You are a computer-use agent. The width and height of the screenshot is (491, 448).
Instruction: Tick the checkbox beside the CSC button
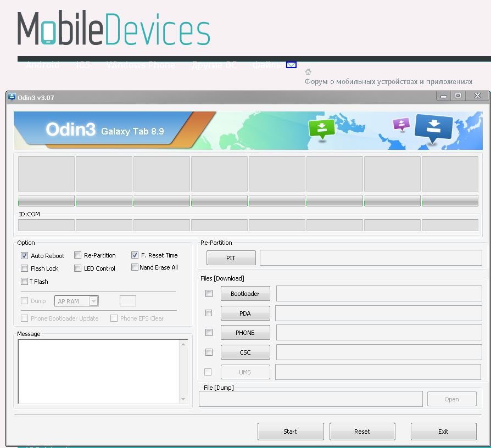click(x=209, y=352)
